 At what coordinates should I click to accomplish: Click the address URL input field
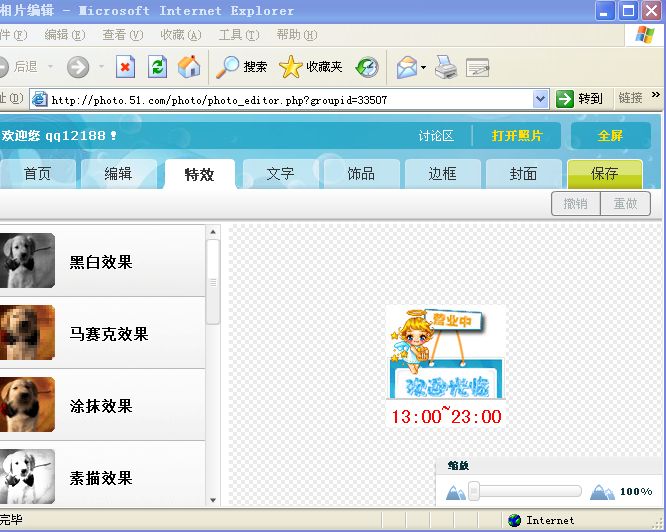pyautogui.click(x=291, y=100)
